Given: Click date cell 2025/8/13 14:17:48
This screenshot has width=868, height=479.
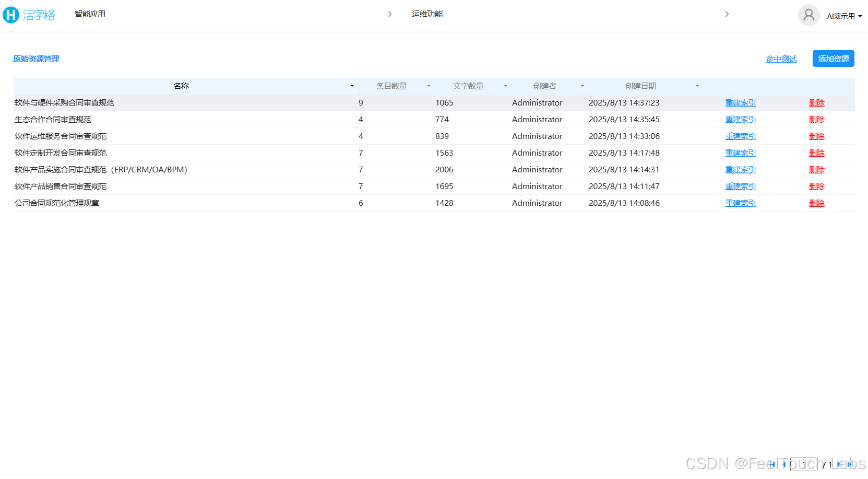Looking at the screenshot, I should tap(624, 153).
